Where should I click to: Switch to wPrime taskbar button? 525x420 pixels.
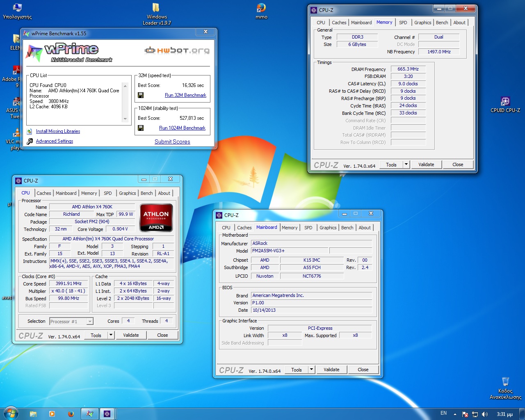[90, 414]
